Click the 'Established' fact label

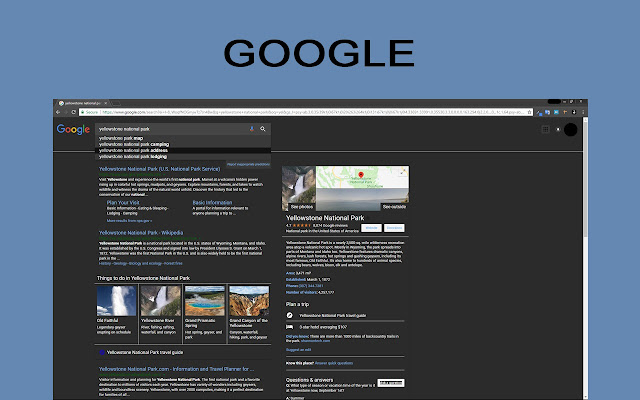[296, 280]
